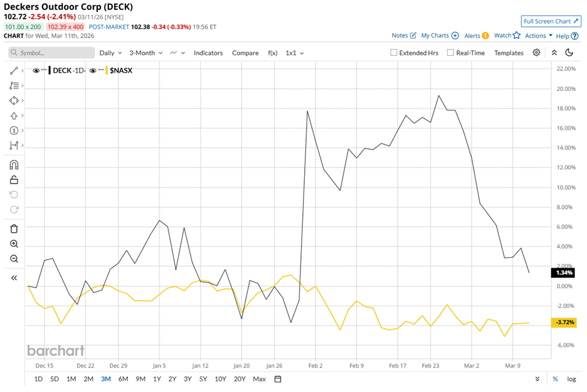
Task: Toggle the magnet snap mode
Action: [x=14, y=165]
